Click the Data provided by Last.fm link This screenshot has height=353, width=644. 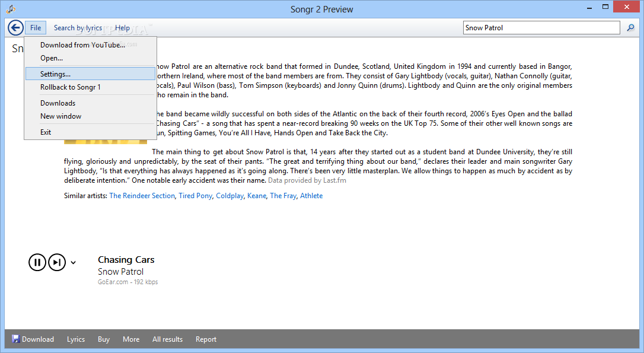click(307, 180)
